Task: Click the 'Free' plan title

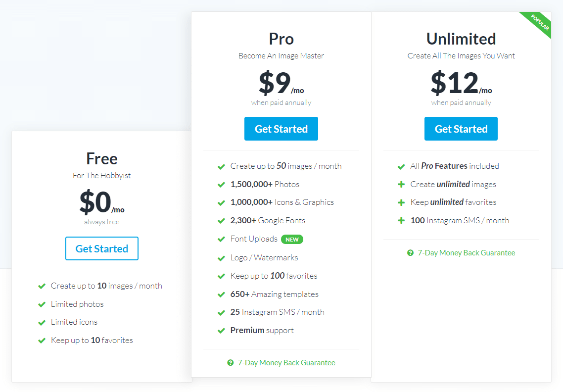Action: 101,158
